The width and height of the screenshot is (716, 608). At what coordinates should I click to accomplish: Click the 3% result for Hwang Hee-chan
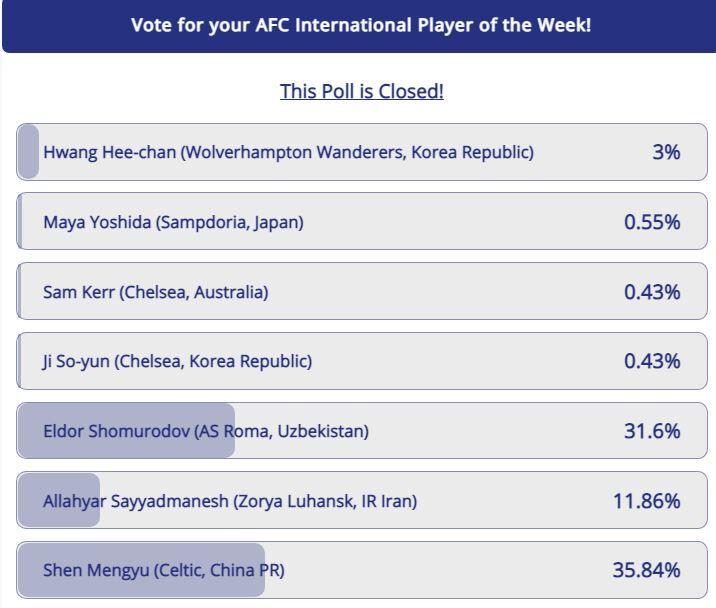(x=666, y=152)
